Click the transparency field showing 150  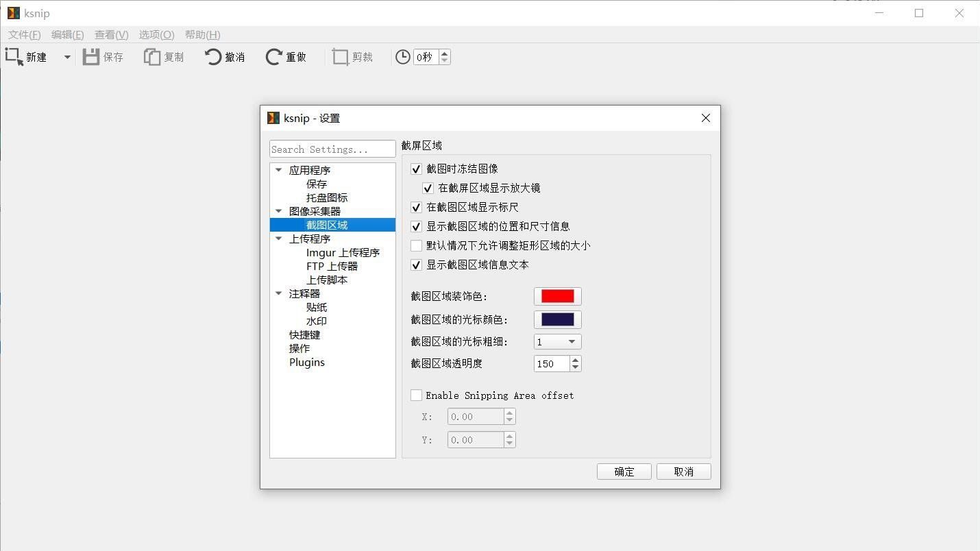(552, 363)
